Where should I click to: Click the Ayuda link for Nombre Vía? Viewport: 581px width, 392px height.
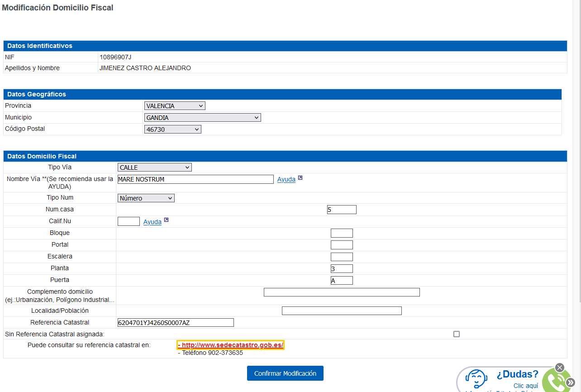point(286,180)
